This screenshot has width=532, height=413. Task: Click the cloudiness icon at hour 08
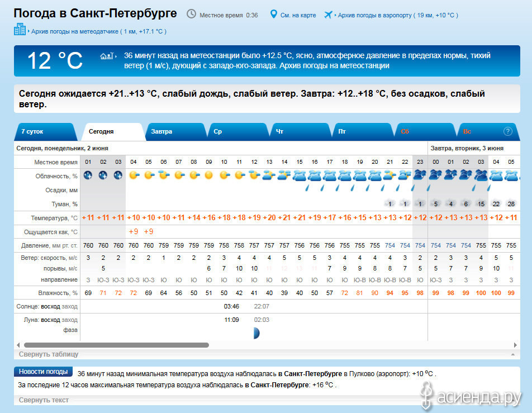point(194,175)
